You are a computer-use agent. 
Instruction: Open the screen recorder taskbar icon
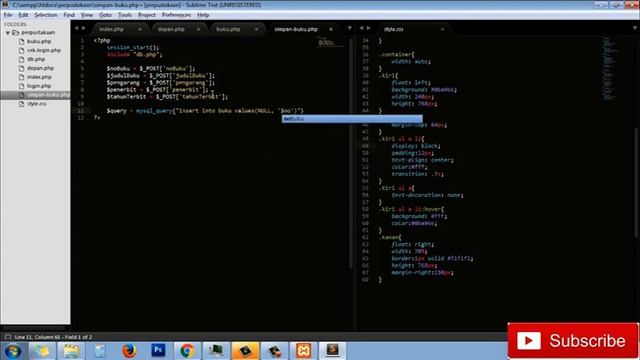tap(274, 351)
